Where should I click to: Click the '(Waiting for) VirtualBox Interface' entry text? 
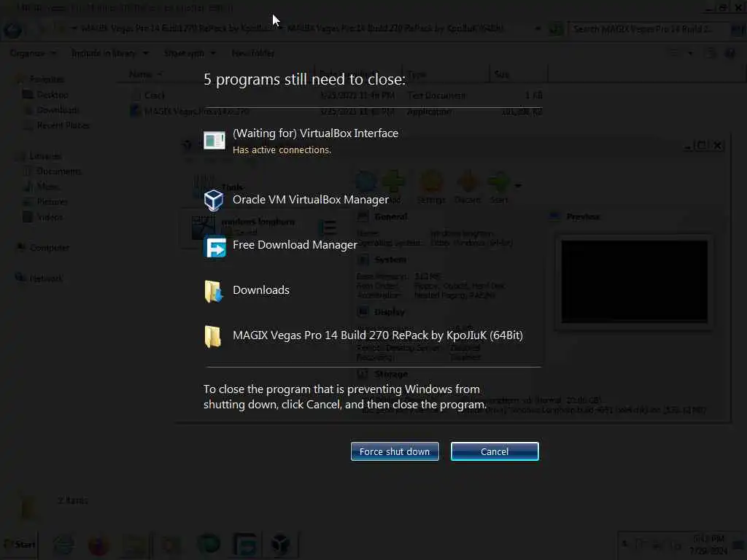315,133
